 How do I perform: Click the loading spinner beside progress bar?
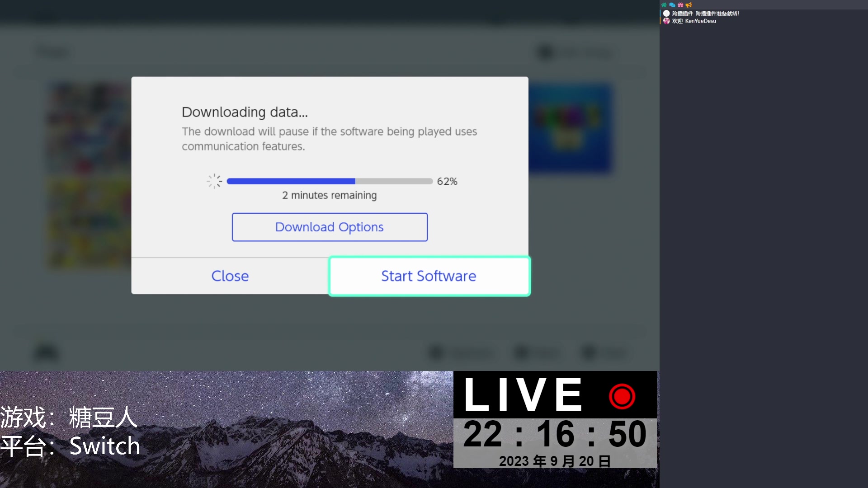(x=214, y=181)
